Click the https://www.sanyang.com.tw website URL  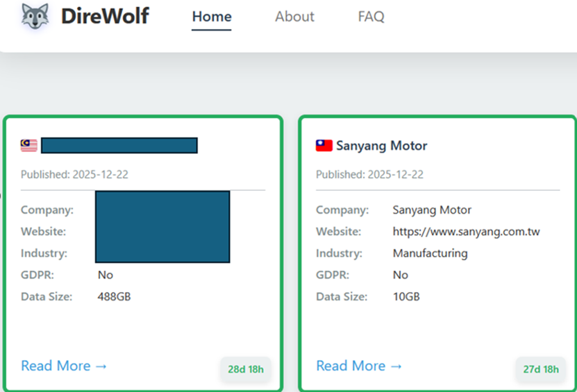[466, 232]
